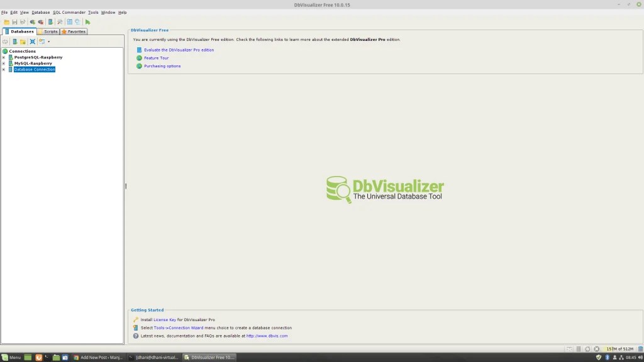Click the grey pause bar icon in status bar
Viewport: 644px width, 362px height.
click(579, 349)
